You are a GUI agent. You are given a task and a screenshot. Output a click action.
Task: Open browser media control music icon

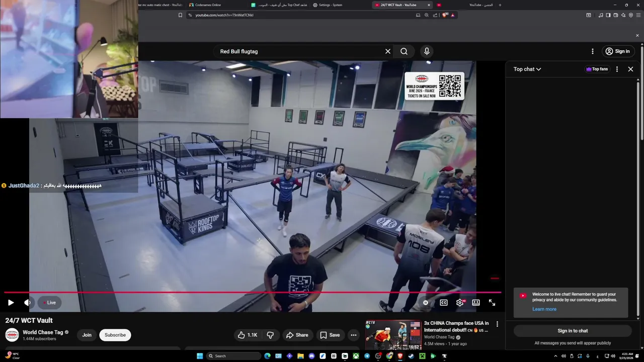point(601,15)
